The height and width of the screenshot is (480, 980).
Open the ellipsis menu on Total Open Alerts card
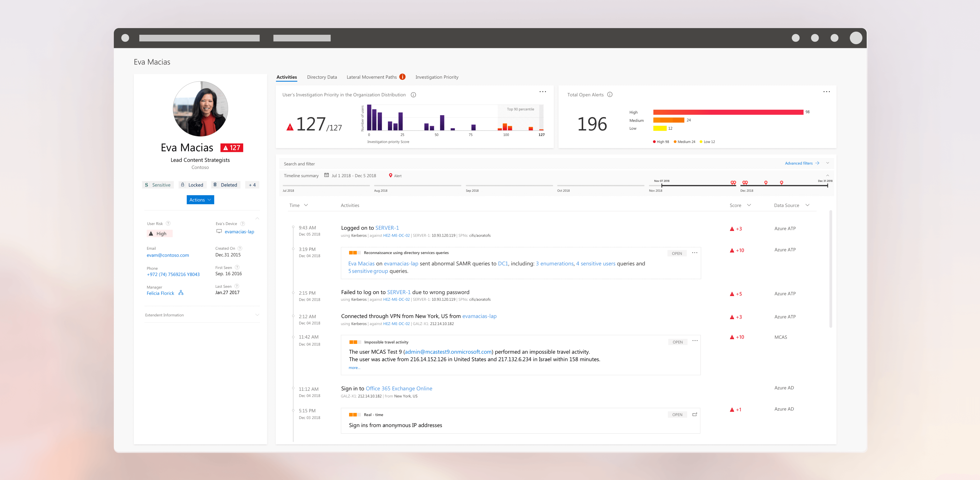(x=826, y=91)
